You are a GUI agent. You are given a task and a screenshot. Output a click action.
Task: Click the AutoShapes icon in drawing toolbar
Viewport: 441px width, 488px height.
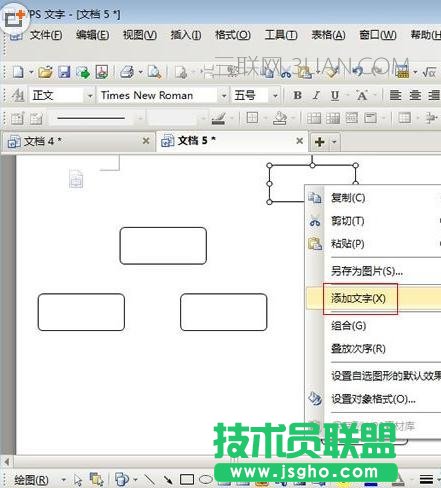122,479
